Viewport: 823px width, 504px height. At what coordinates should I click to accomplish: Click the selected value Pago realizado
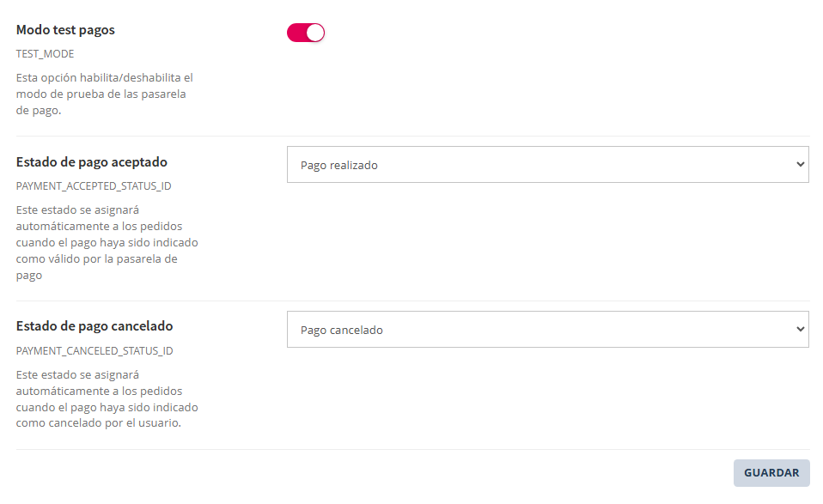tap(339, 165)
